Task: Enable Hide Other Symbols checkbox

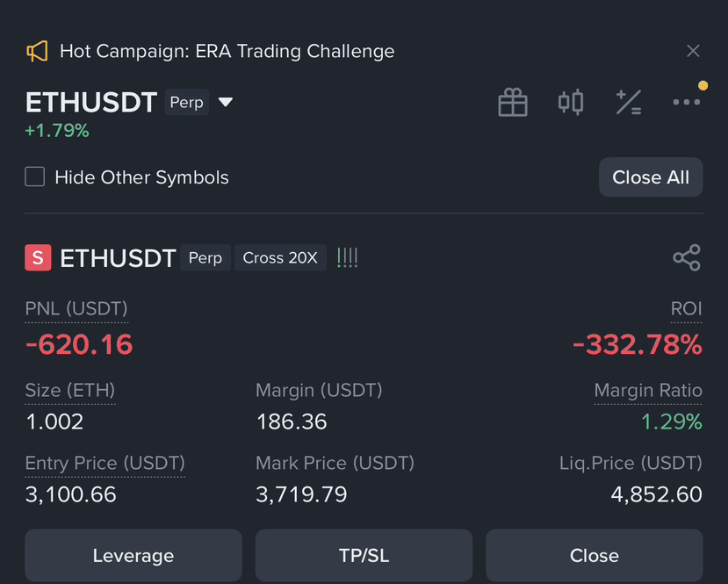Action: (35, 177)
